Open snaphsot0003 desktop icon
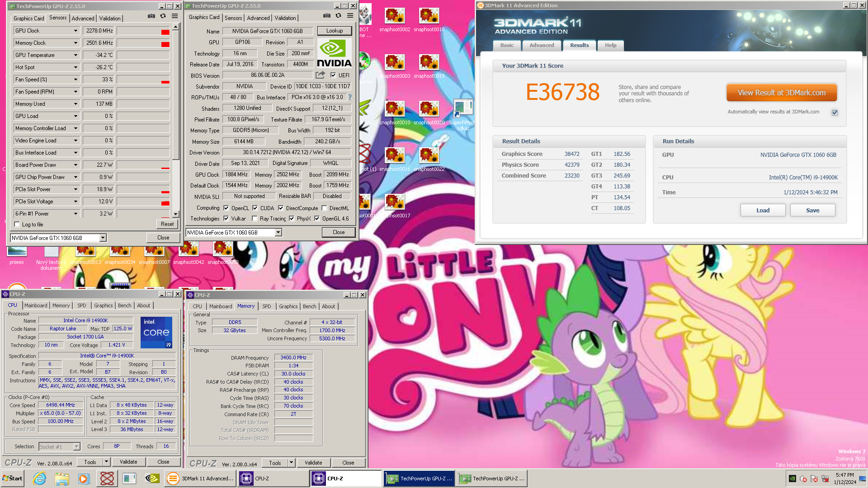The height and width of the screenshot is (488, 868). [395, 67]
